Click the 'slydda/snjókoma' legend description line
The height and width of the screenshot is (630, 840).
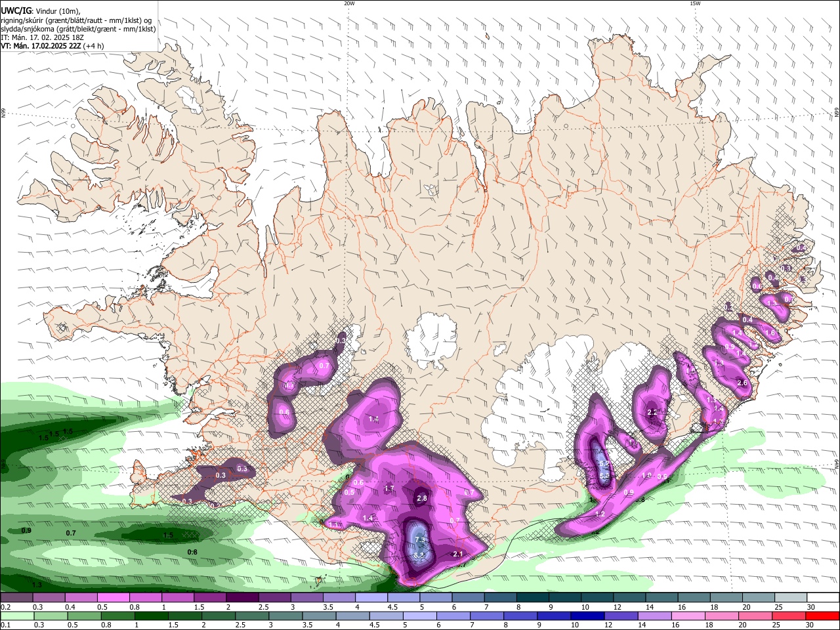point(78,29)
